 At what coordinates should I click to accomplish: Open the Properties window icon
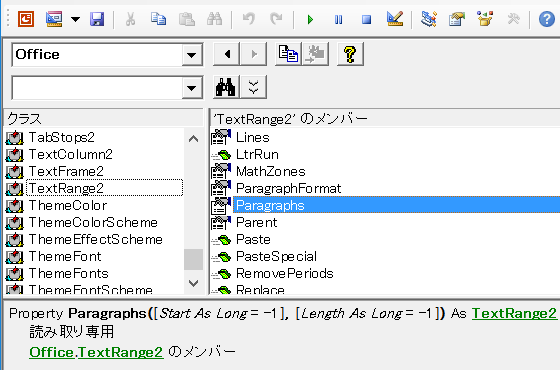tap(457, 19)
